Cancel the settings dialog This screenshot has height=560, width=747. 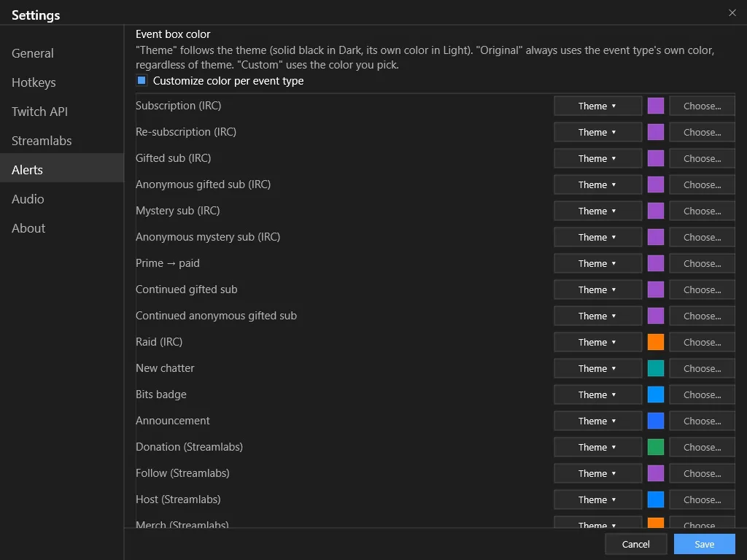(x=635, y=544)
